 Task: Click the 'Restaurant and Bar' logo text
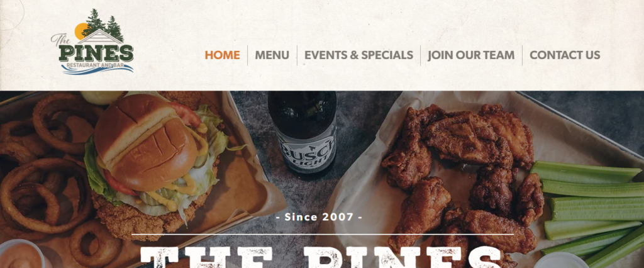click(x=96, y=65)
